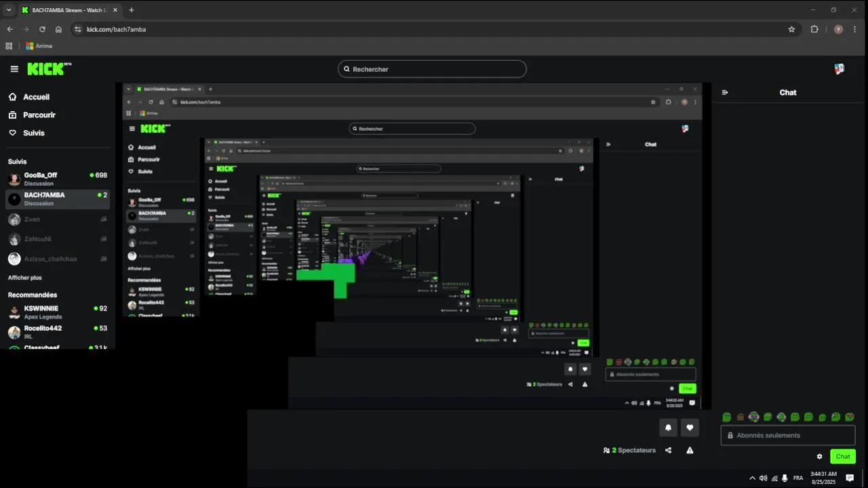
Task: Open the recommended Rocelito442 channel
Action: pos(58,332)
